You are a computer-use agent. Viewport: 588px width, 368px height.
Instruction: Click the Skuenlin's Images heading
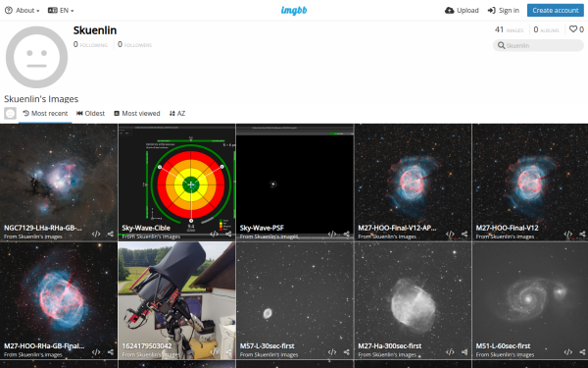(x=41, y=99)
